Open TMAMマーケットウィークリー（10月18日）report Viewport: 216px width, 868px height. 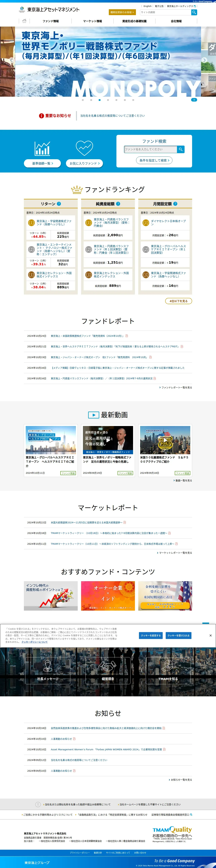pos(109,533)
